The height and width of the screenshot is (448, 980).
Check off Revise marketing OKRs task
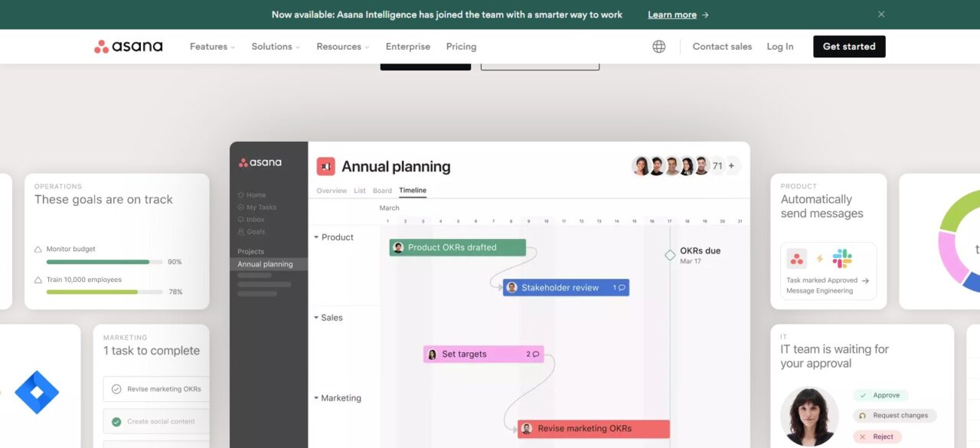[116, 389]
